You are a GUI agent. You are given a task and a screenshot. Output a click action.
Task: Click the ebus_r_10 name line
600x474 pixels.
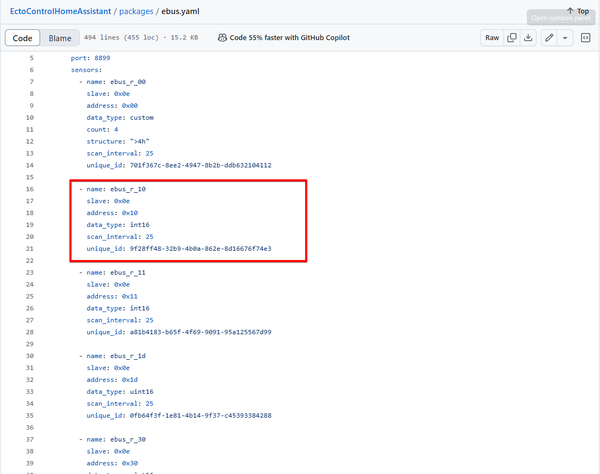tap(120, 188)
